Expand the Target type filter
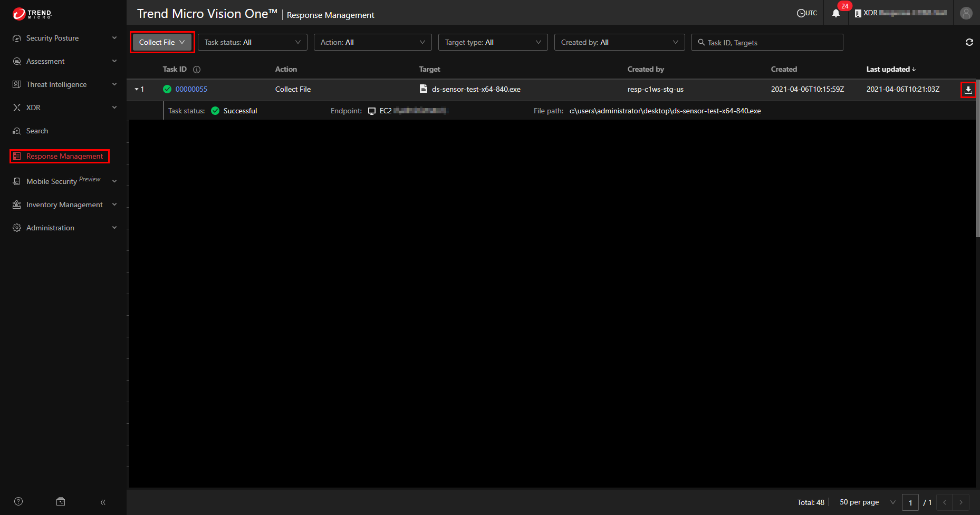 (493, 42)
